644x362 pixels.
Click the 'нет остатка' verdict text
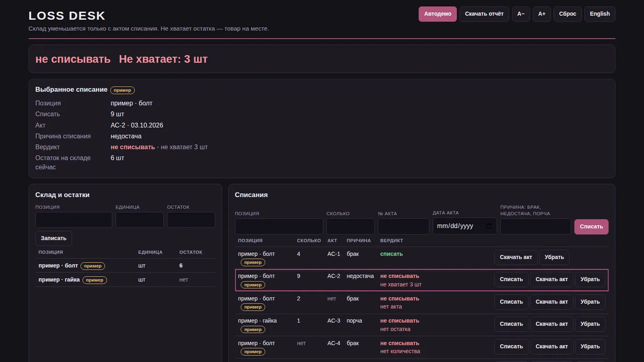click(x=395, y=329)
